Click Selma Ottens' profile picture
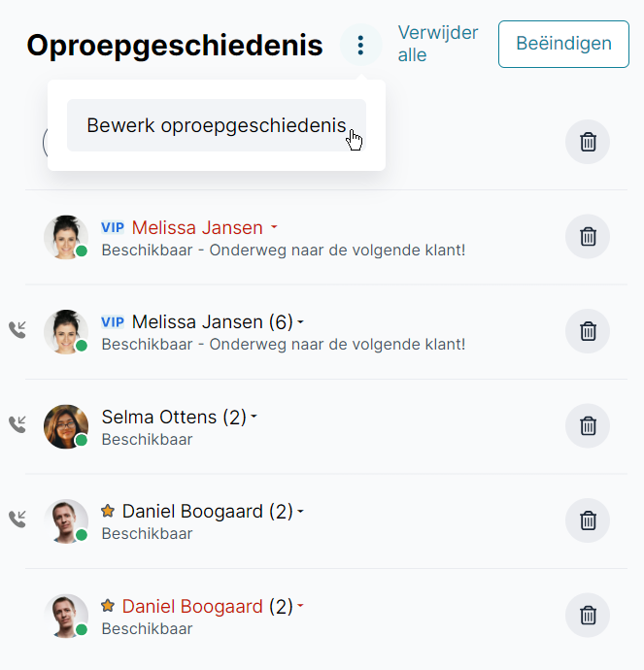The height and width of the screenshot is (670, 644). click(66, 425)
